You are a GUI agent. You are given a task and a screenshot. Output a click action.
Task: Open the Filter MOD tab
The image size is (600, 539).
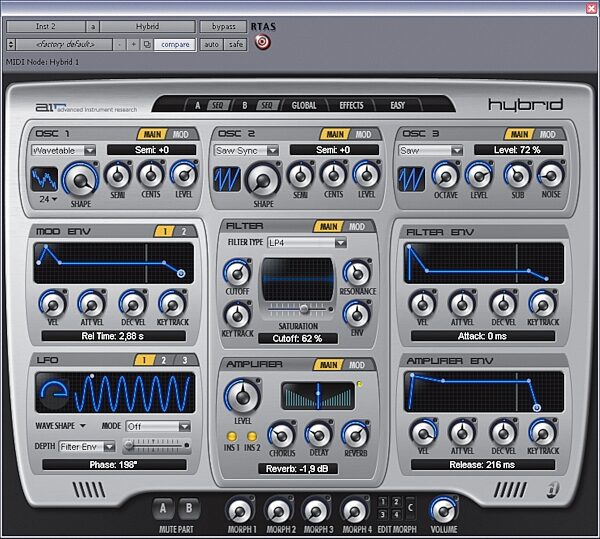tap(356, 226)
